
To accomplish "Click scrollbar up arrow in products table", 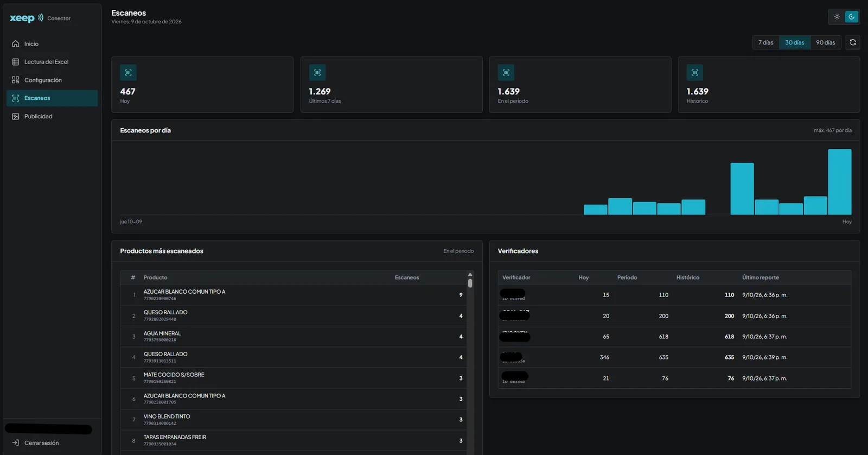I will click(470, 275).
